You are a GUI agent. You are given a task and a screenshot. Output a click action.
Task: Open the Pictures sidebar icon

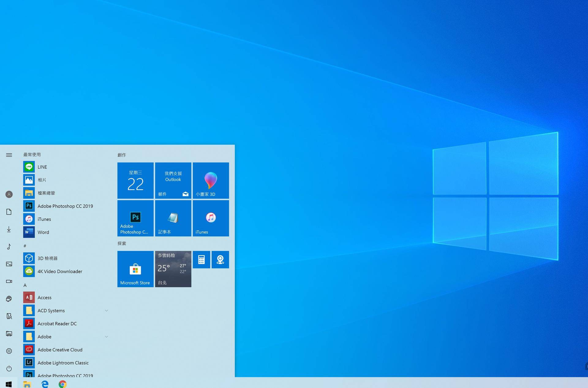coord(9,264)
